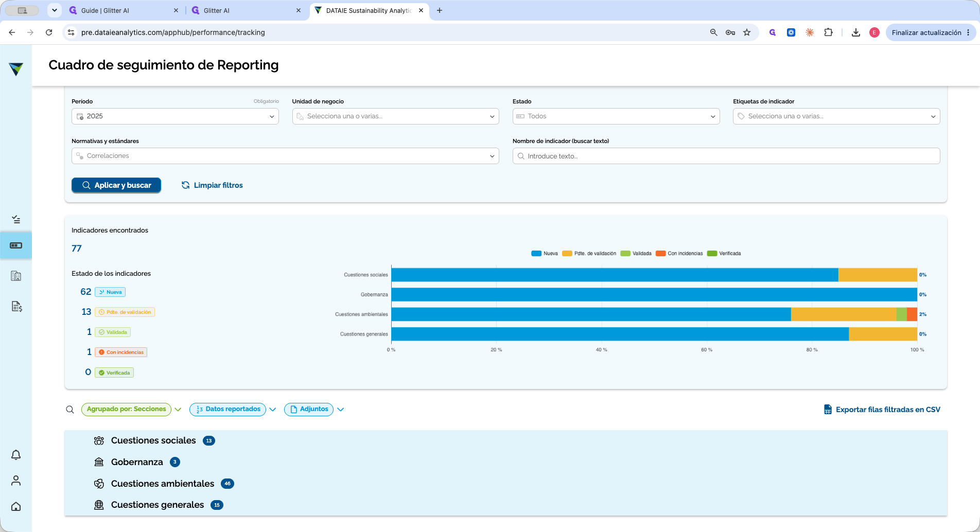
Task: Open the Estado Todos dropdown
Action: (x=616, y=116)
